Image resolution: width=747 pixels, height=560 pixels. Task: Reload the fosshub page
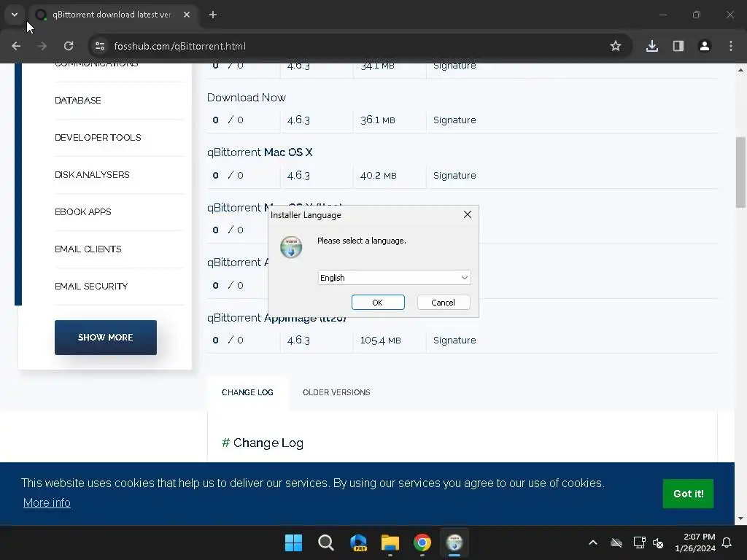(x=69, y=46)
